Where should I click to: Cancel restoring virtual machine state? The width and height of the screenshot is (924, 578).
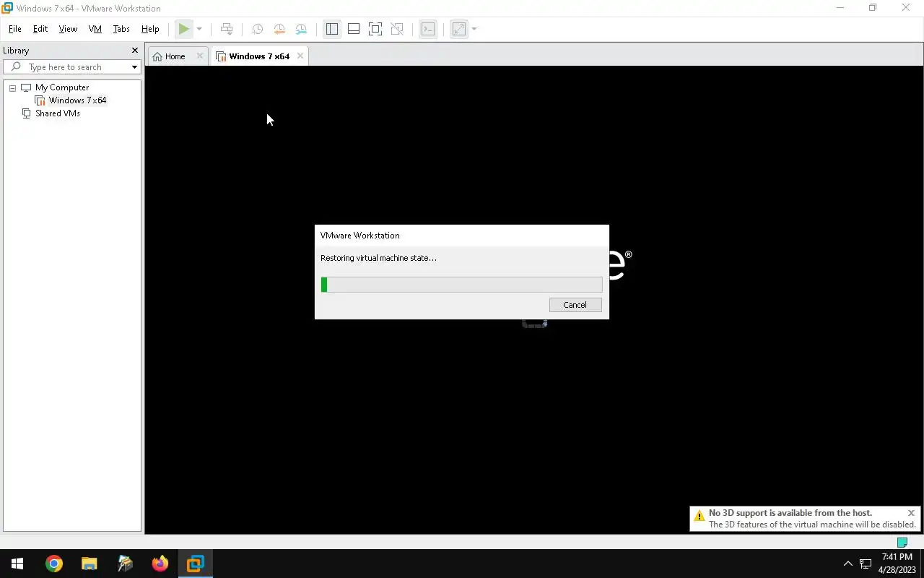click(x=575, y=305)
